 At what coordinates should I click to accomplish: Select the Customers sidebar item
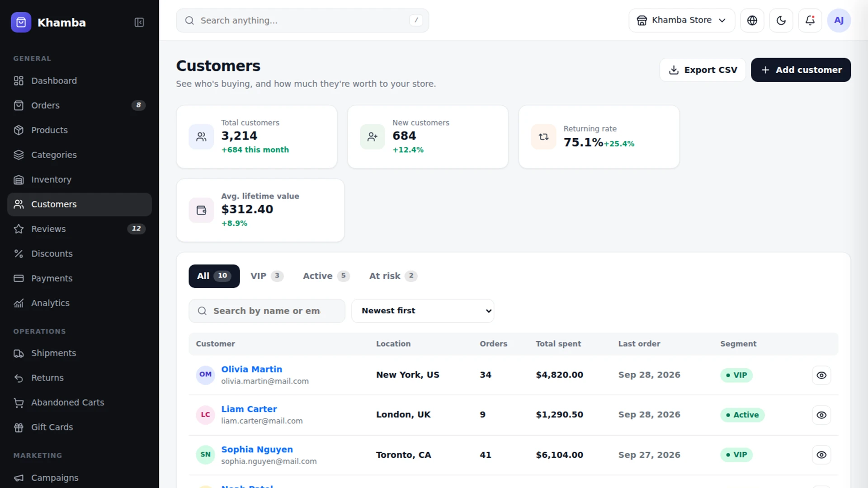(79, 204)
